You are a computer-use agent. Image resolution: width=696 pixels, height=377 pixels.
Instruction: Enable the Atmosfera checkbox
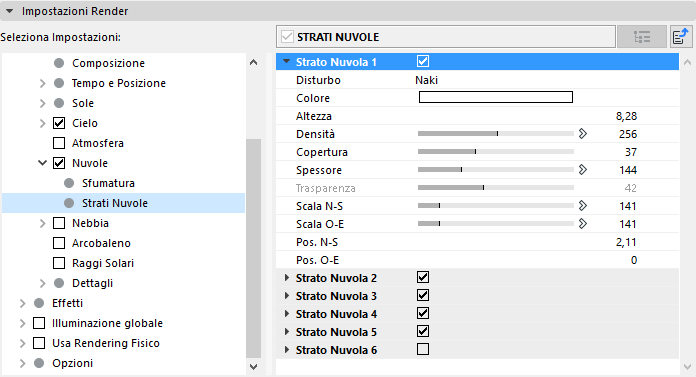coord(59,143)
